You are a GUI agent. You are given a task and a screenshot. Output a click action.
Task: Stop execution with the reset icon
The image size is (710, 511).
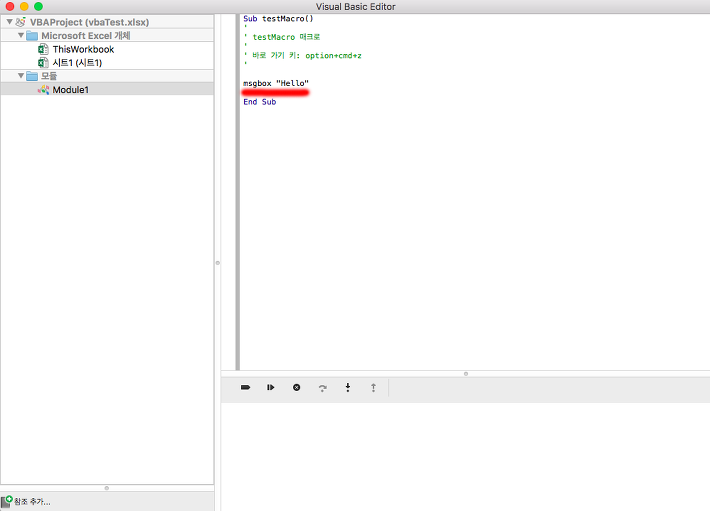click(x=297, y=387)
